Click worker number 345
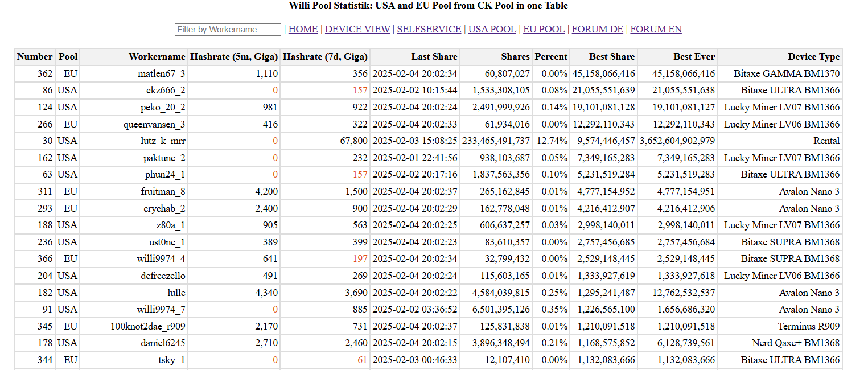The height and width of the screenshot is (370, 868). (x=45, y=326)
